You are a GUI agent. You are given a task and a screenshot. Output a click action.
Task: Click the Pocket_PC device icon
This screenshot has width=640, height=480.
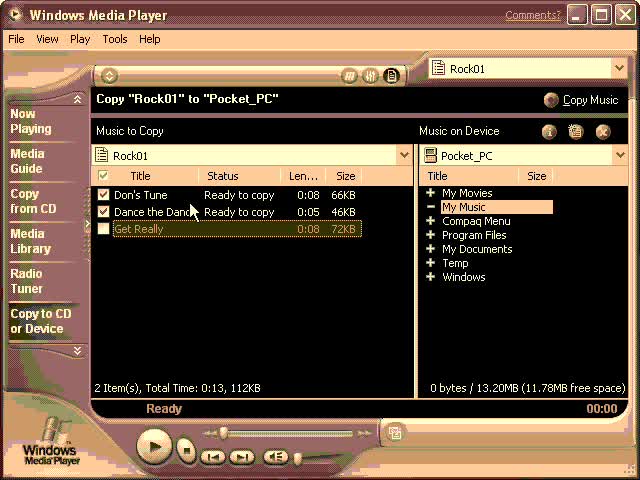[430, 155]
